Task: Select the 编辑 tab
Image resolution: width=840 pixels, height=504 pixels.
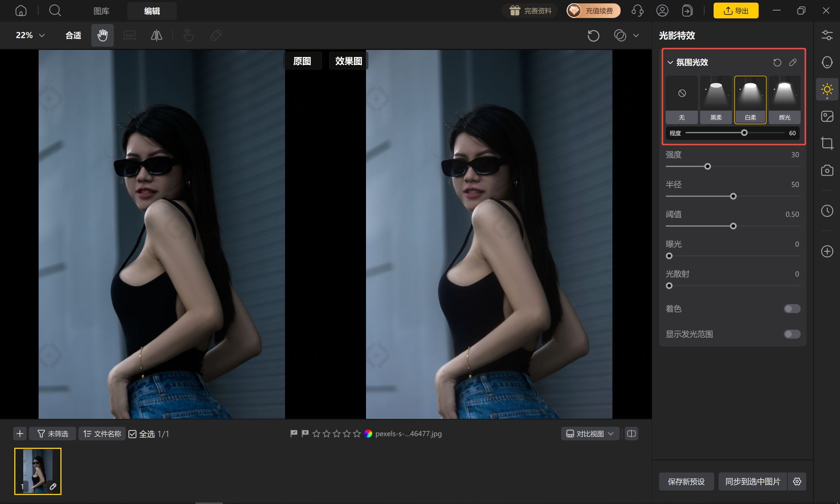Action: click(152, 11)
